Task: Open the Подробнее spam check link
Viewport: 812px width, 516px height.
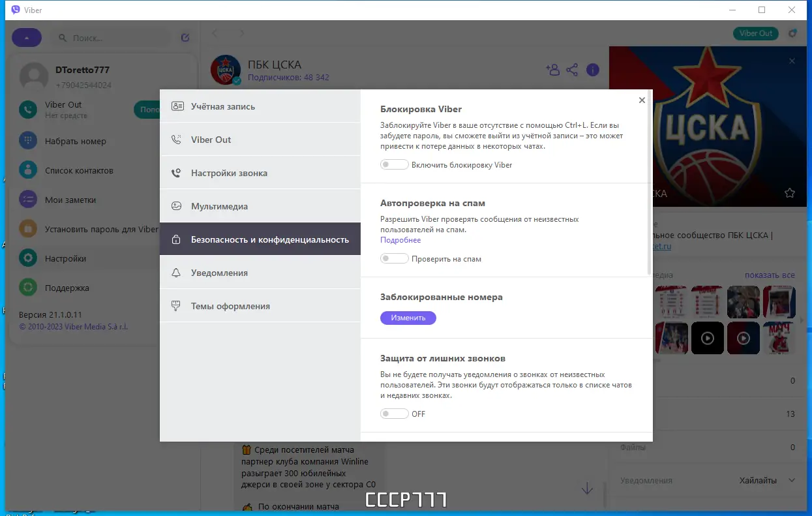Action: (399, 241)
